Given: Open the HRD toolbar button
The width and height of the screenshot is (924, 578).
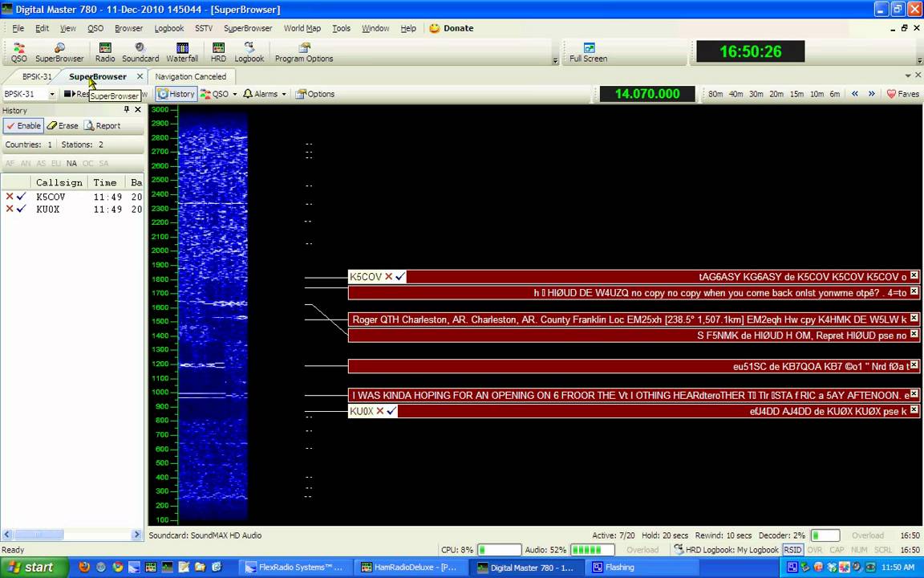Looking at the screenshot, I should 218,52.
